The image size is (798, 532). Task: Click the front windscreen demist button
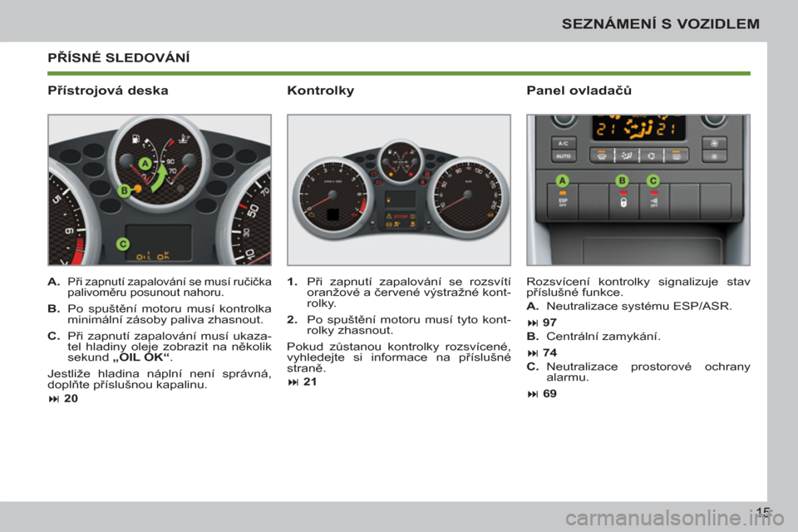click(602, 155)
